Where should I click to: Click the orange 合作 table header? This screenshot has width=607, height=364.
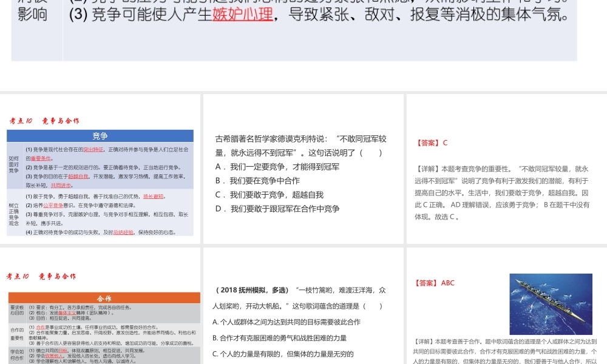[x=104, y=298]
